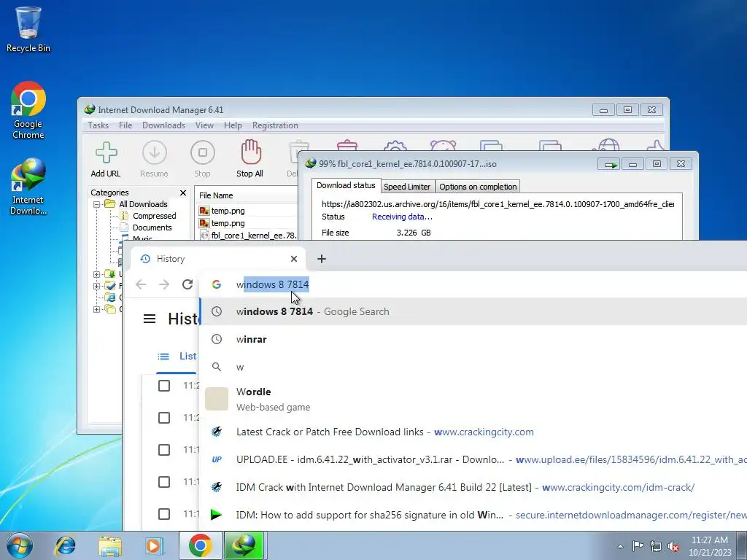Viewport: 747px width, 560px height.
Task: Choose the plain 'w' search suggestion
Action: (x=473, y=367)
